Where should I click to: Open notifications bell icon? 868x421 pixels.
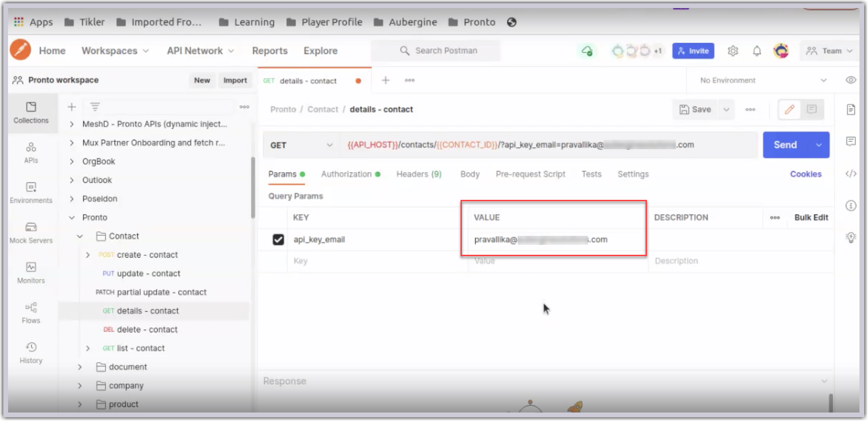click(x=757, y=51)
